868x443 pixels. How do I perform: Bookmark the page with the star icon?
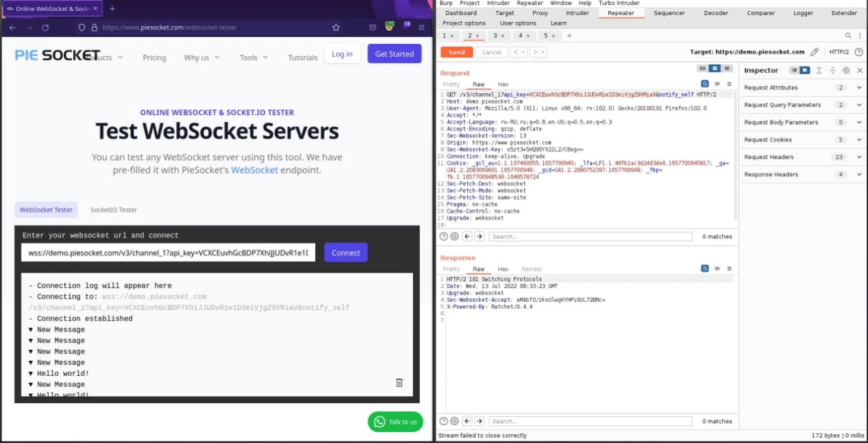(336, 28)
